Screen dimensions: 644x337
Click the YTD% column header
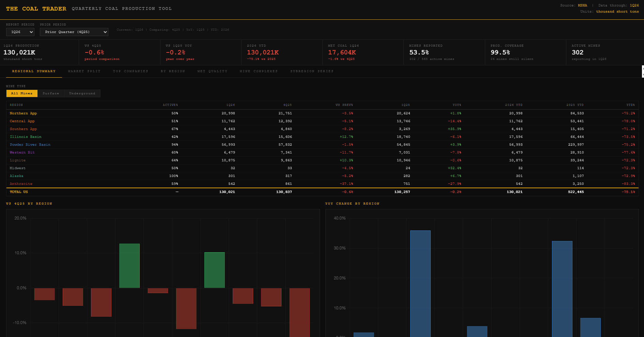click(x=631, y=105)
